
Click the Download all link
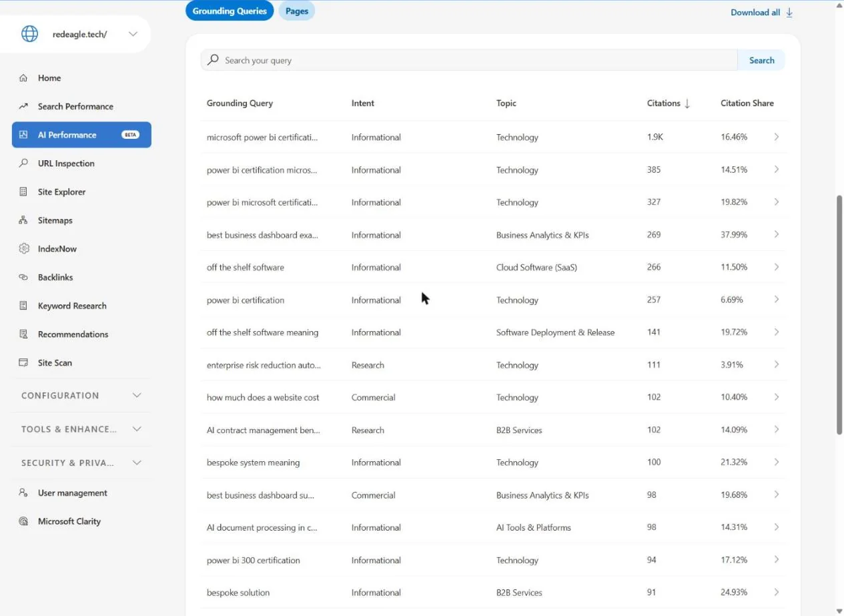point(755,13)
